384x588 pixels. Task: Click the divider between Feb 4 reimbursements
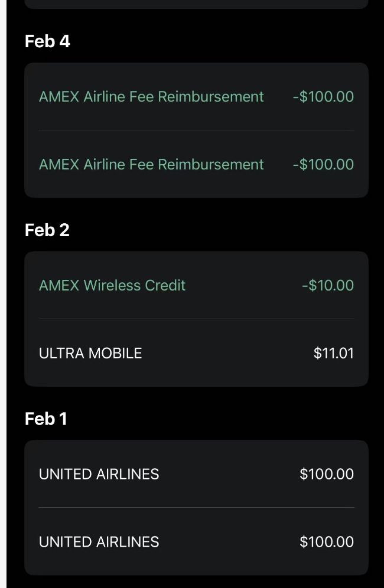click(x=196, y=130)
